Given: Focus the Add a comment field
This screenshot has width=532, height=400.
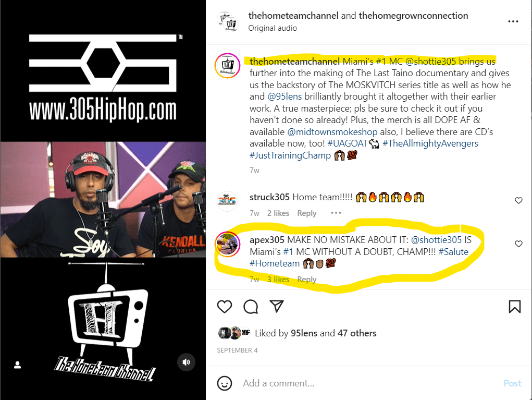Looking at the screenshot, I should click(x=370, y=383).
